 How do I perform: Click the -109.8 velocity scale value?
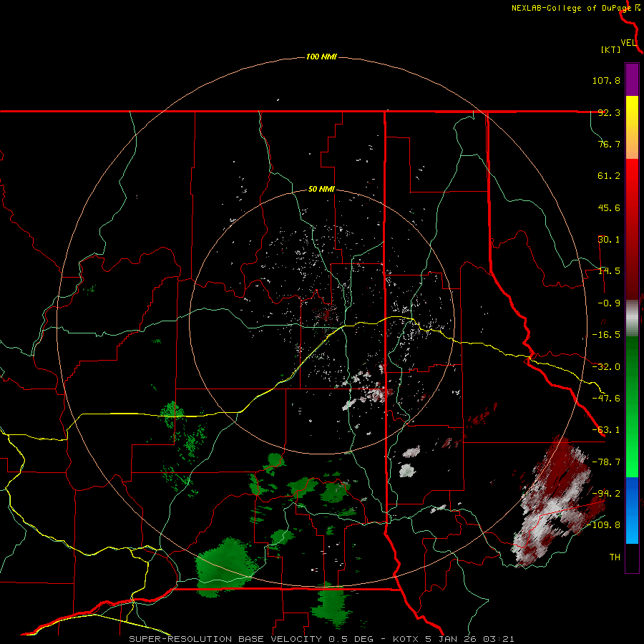coord(603,525)
